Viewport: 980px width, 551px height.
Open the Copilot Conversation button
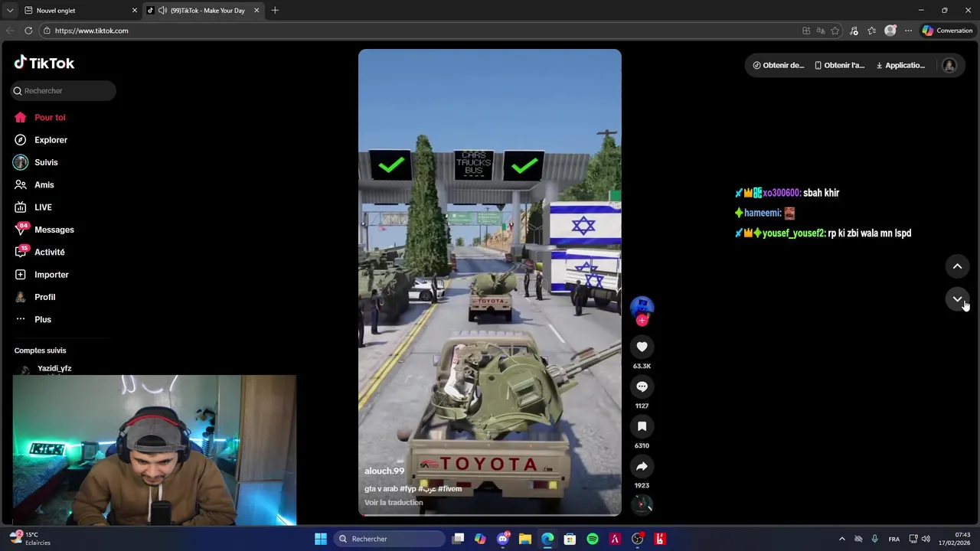pos(947,31)
